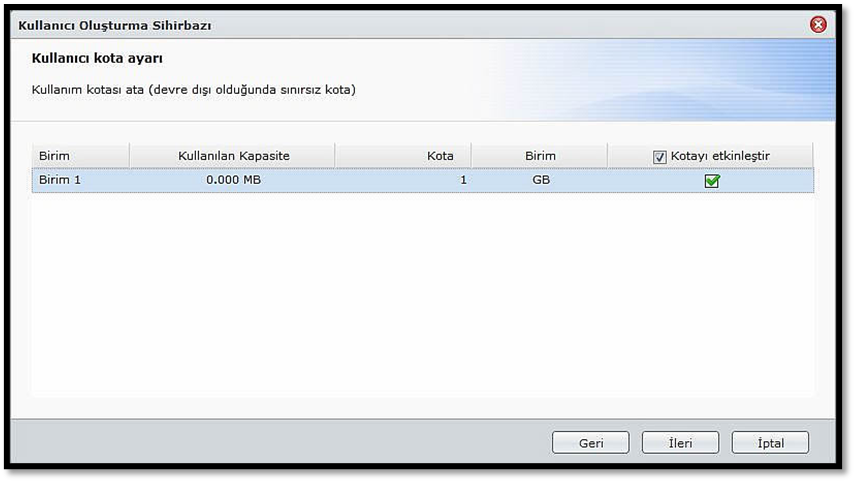855x482 pixels.
Task: Toggle the Kotayı etkinleştir header checkbox
Action: (660, 157)
